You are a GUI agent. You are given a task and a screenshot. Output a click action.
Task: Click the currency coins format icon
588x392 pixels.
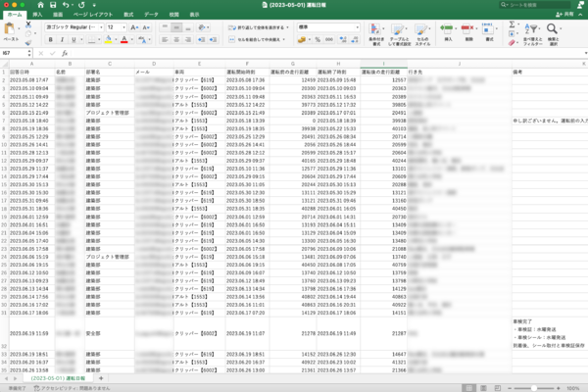(x=302, y=40)
